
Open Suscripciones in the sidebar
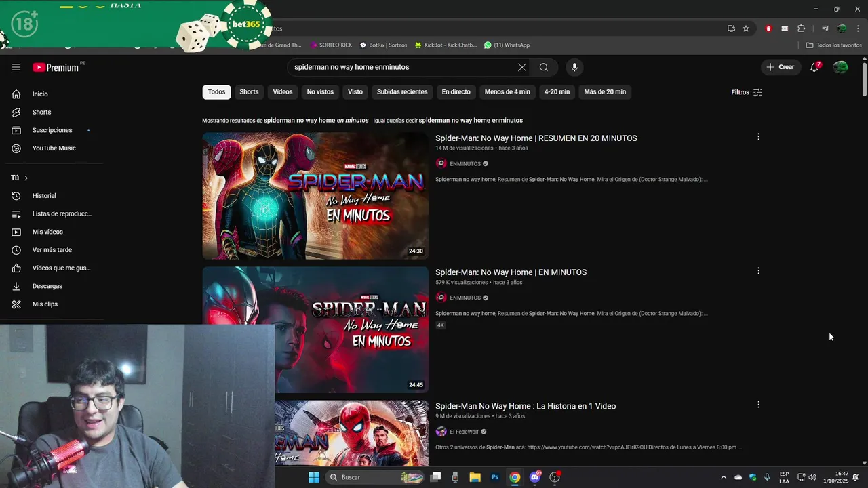(x=52, y=130)
